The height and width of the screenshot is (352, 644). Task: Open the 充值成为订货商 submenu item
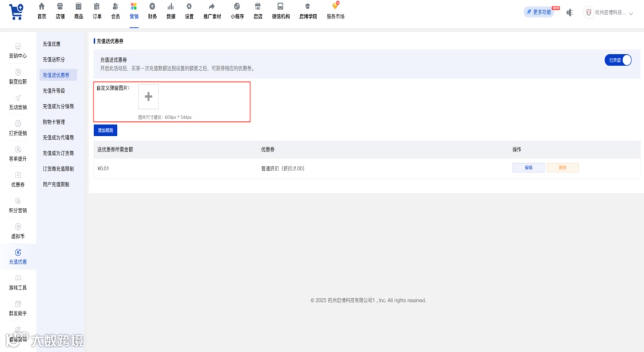(58, 153)
